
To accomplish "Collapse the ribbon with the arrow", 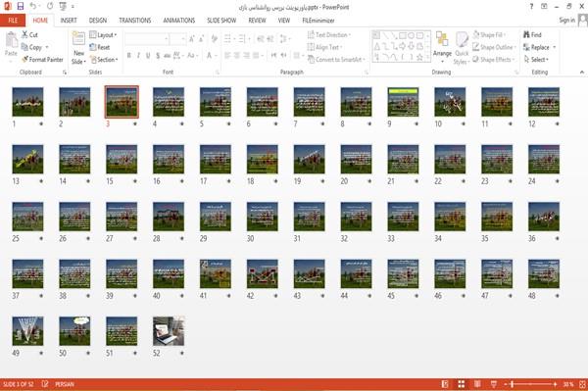I will pyautogui.click(x=581, y=72).
